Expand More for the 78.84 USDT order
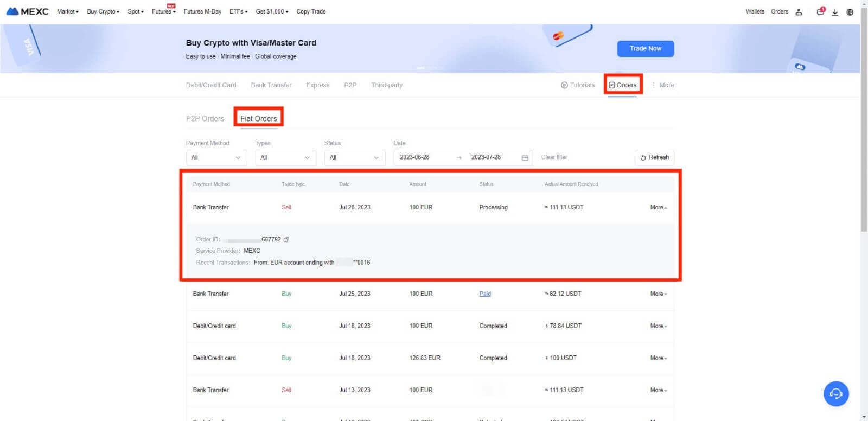Viewport: 868px width, 421px height. [659, 326]
